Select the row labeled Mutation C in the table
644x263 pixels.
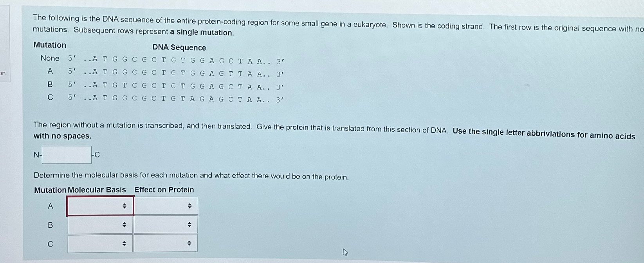pos(50,243)
